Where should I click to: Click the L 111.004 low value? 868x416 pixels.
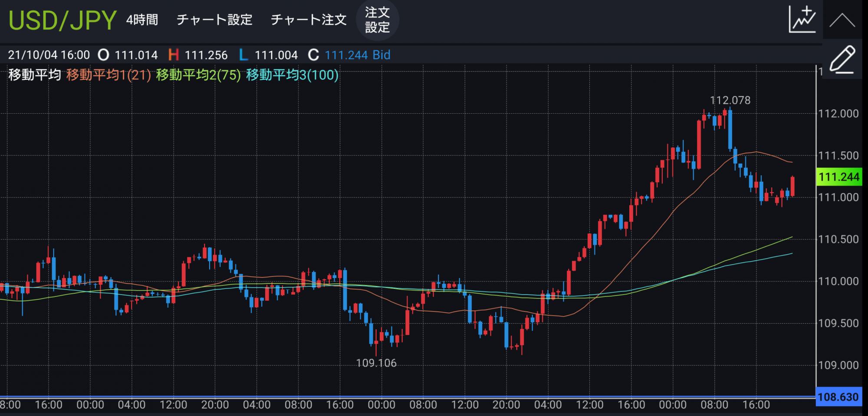pyautogui.click(x=268, y=55)
